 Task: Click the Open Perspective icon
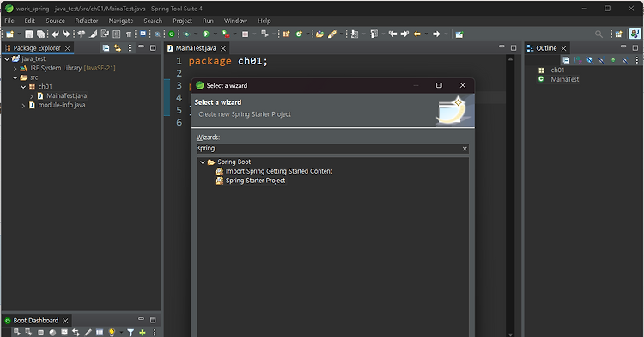618,34
